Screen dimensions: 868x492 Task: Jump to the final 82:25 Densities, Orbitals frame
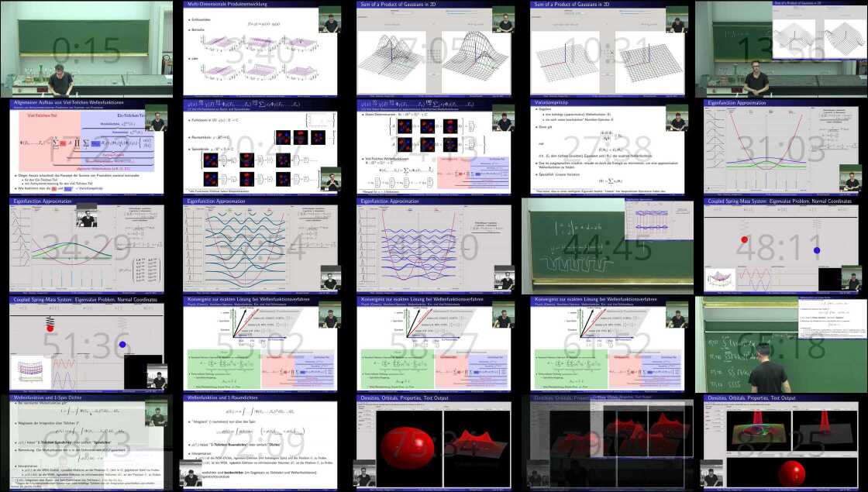coord(780,442)
